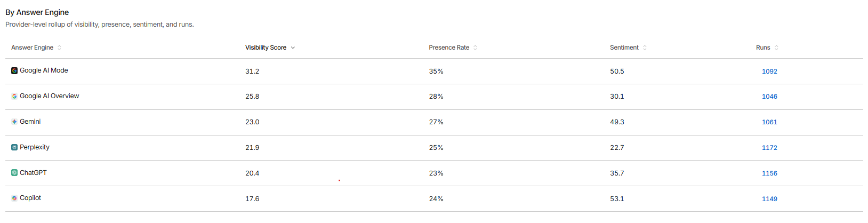
Task: Click the Gemini sparkle icon
Action: 14,122
